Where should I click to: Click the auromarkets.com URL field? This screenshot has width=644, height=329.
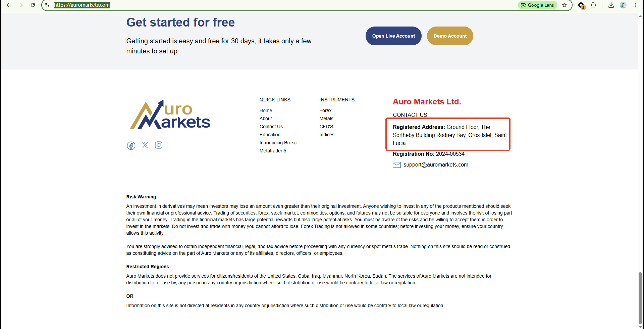click(x=82, y=5)
